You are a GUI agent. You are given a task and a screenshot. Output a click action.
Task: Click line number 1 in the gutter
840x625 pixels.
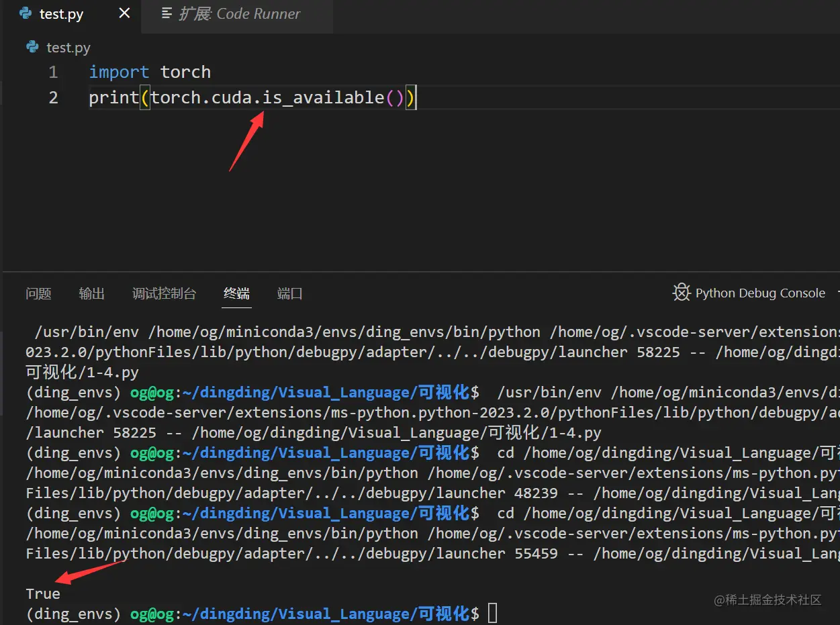[x=53, y=72]
